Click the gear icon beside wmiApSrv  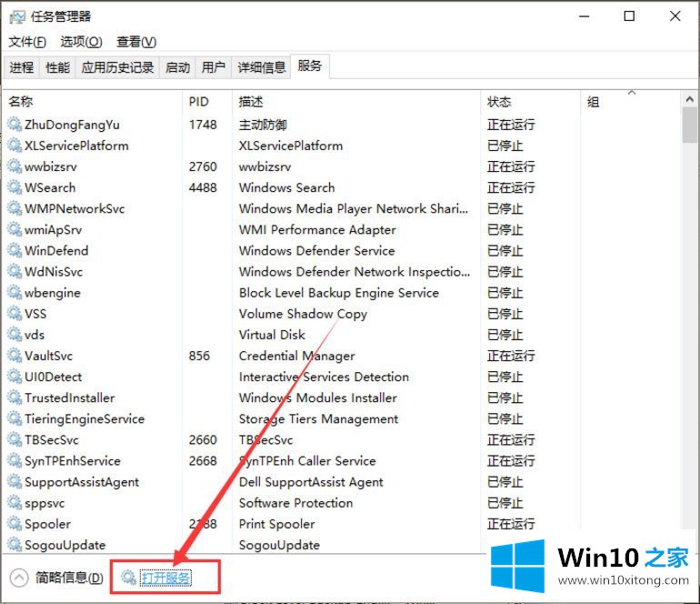[x=15, y=229]
